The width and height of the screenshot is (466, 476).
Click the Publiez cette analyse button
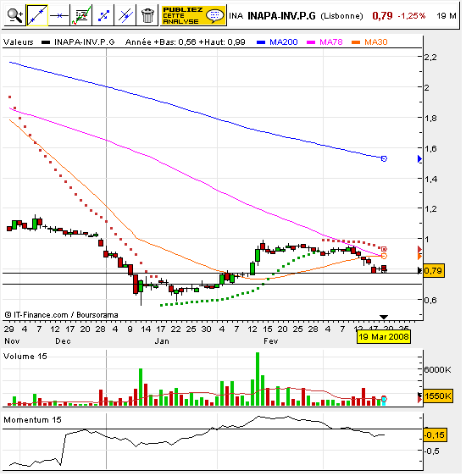point(193,15)
